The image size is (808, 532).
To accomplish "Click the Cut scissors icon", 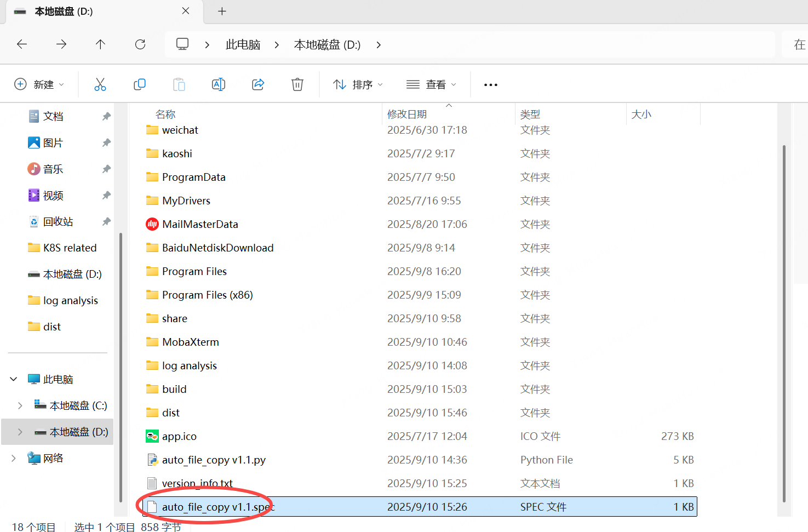I will [100, 84].
